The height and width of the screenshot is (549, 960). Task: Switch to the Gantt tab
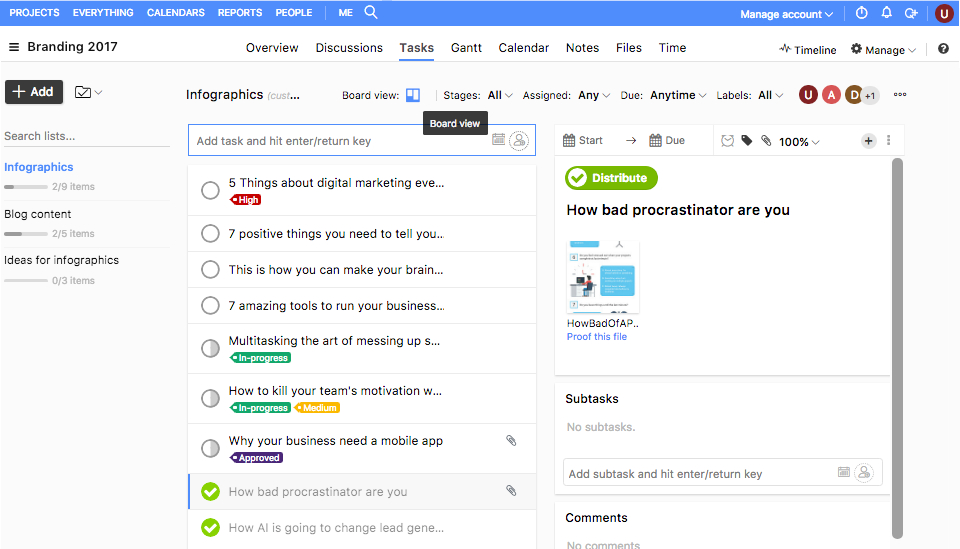coord(466,48)
